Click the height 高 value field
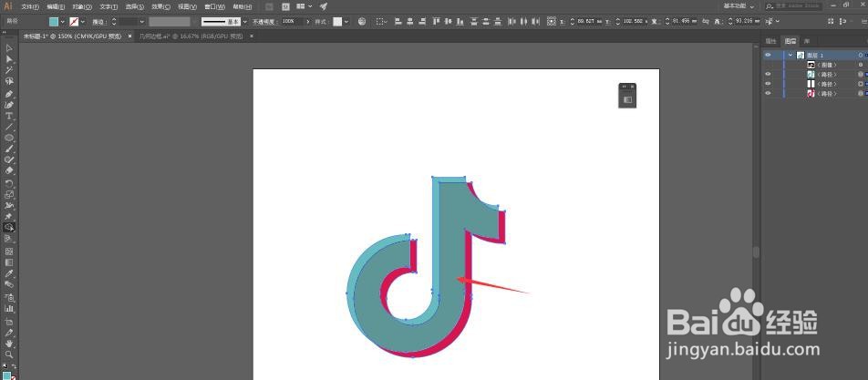The image size is (868, 380). [746, 21]
